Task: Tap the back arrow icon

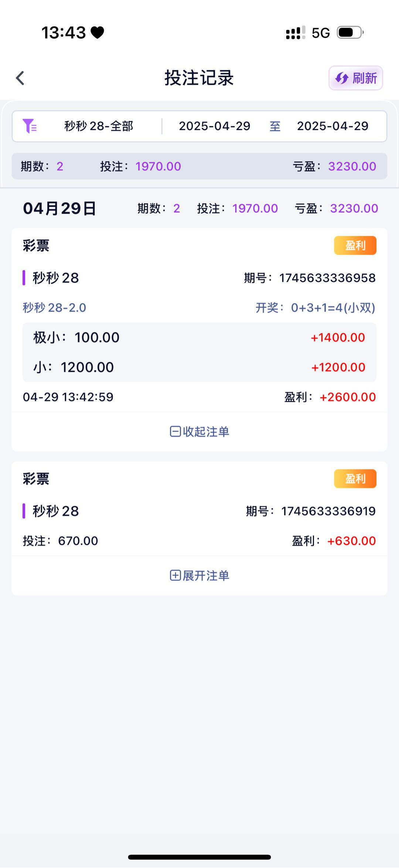Action: pyautogui.click(x=20, y=78)
